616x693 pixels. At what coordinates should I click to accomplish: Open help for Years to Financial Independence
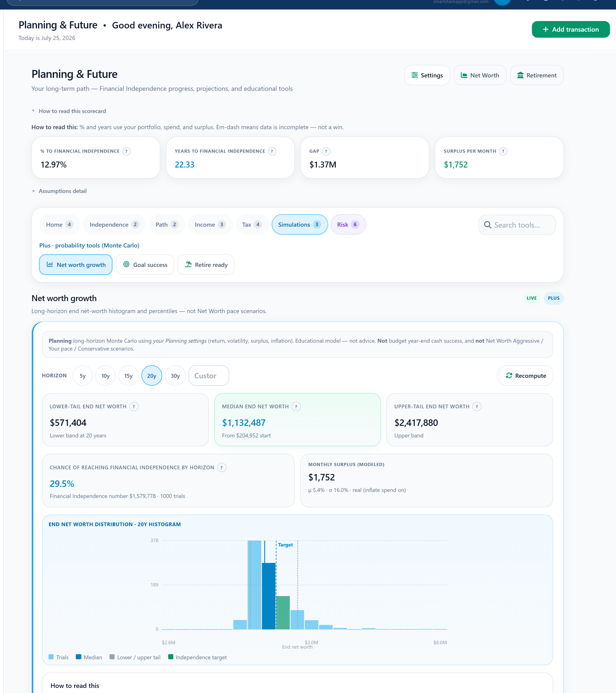pos(272,151)
